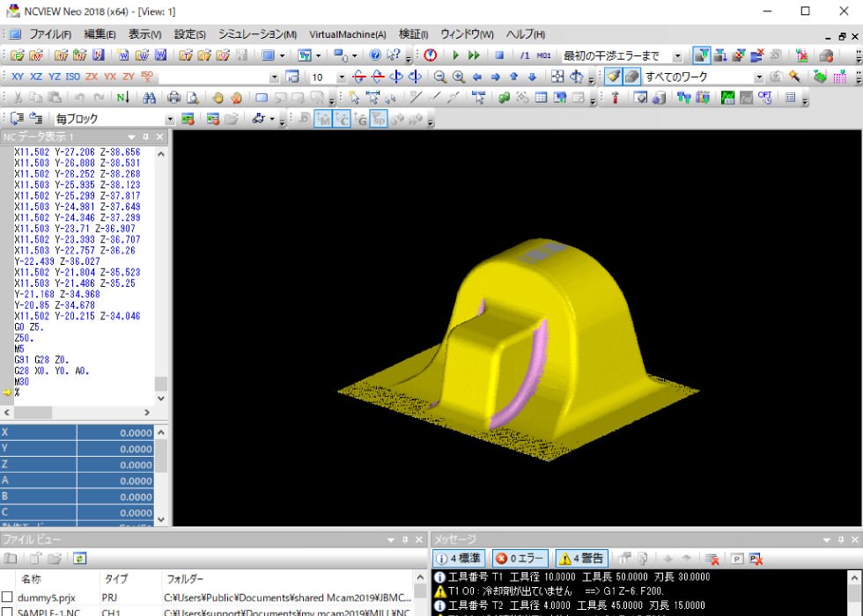Stop the simulation with the square icon
Image resolution: width=863 pixels, height=616 pixels.
tap(499, 55)
